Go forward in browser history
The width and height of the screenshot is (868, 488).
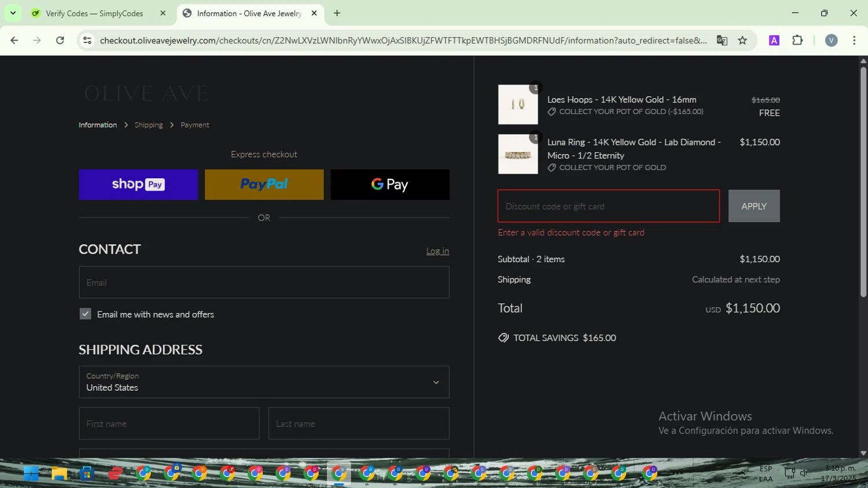pyautogui.click(x=37, y=40)
